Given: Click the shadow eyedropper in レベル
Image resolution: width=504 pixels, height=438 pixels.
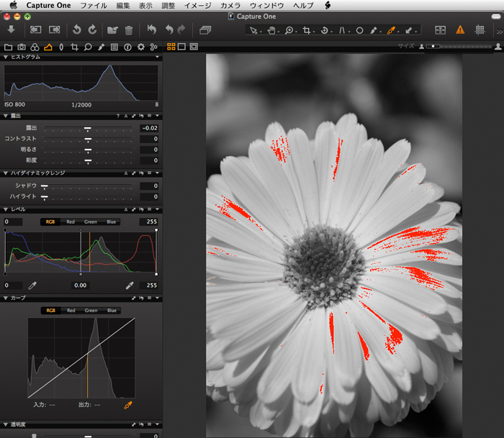Looking at the screenshot, I should [32, 285].
